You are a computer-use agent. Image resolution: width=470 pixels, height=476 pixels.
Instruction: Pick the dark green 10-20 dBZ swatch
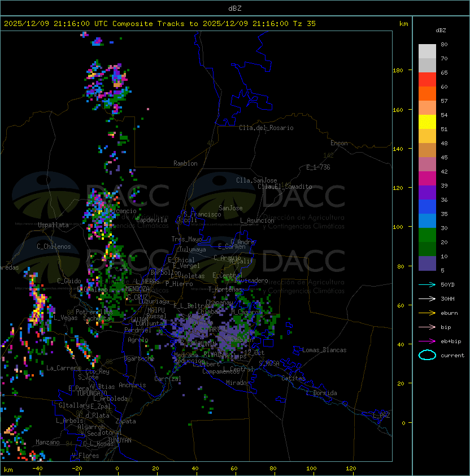[x=427, y=249]
